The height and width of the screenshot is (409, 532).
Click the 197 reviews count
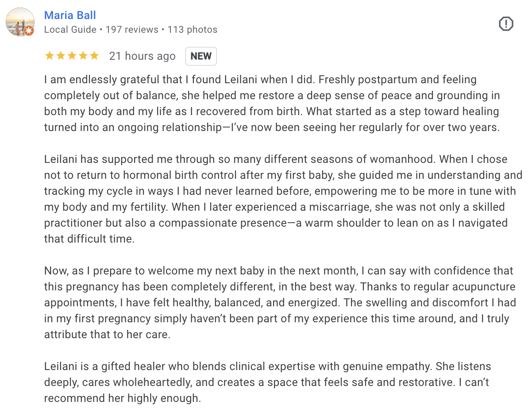(x=131, y=30)
